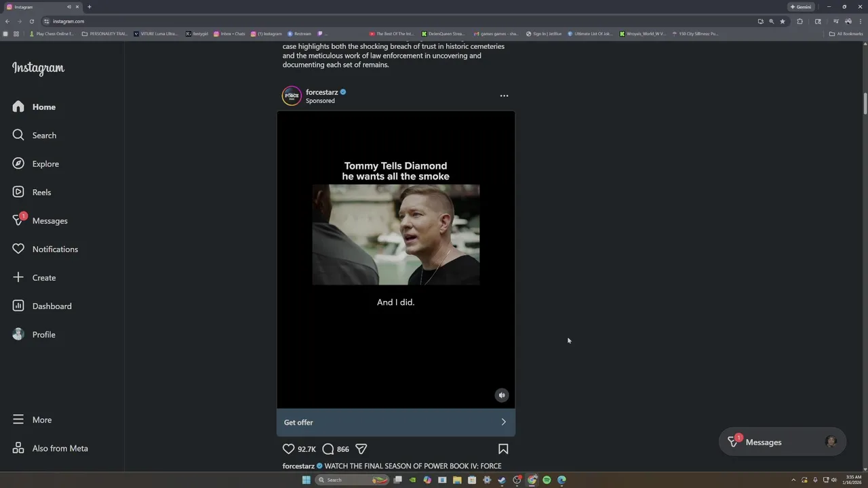Click the Instagram logo
Viewport: 868px width, 488px height.
point(38,68)
